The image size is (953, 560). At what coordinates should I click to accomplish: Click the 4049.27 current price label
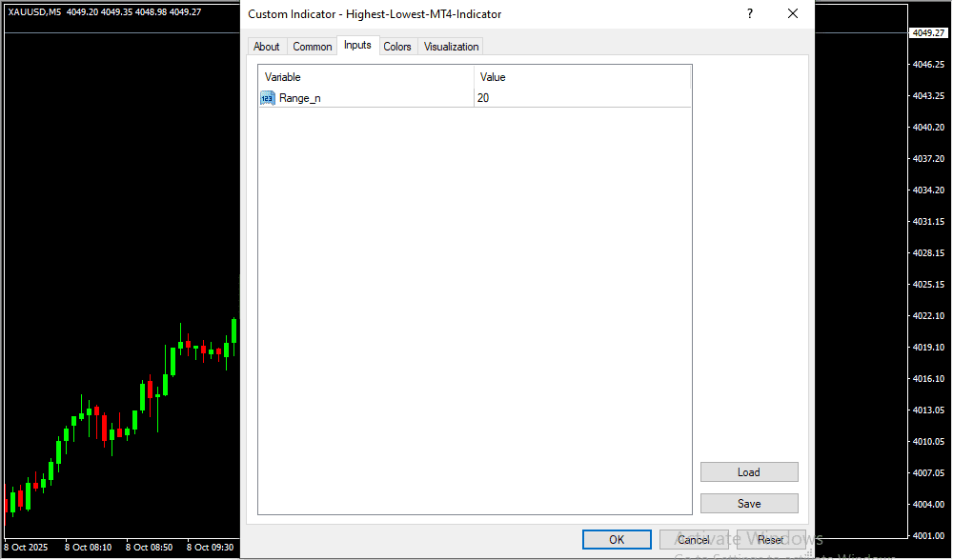(x=927, y=33)
